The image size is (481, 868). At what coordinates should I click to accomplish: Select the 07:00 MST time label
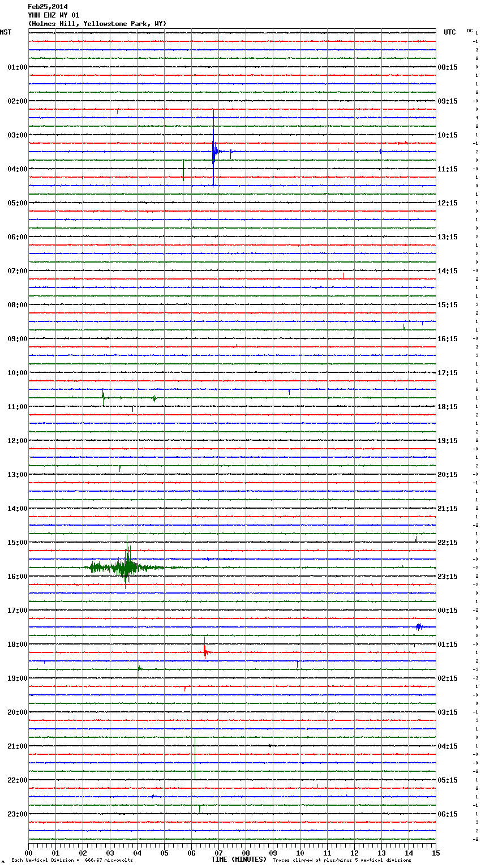(x=18, y=271)
